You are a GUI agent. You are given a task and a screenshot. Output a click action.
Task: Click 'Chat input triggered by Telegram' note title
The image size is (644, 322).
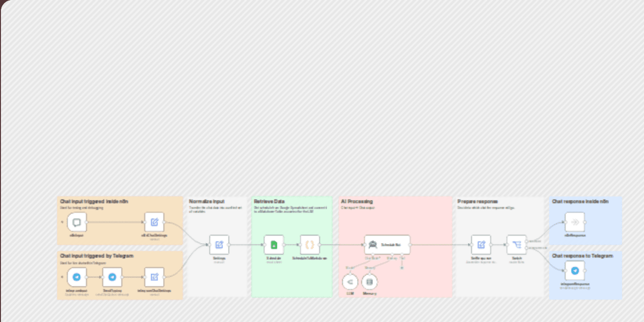coord(97,256)
